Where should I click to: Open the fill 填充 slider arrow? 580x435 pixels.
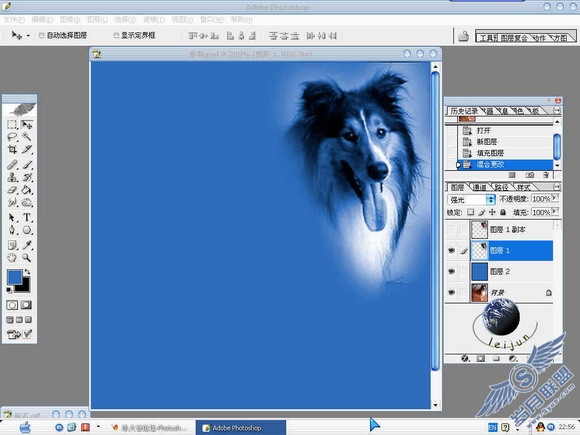(554, 212)
